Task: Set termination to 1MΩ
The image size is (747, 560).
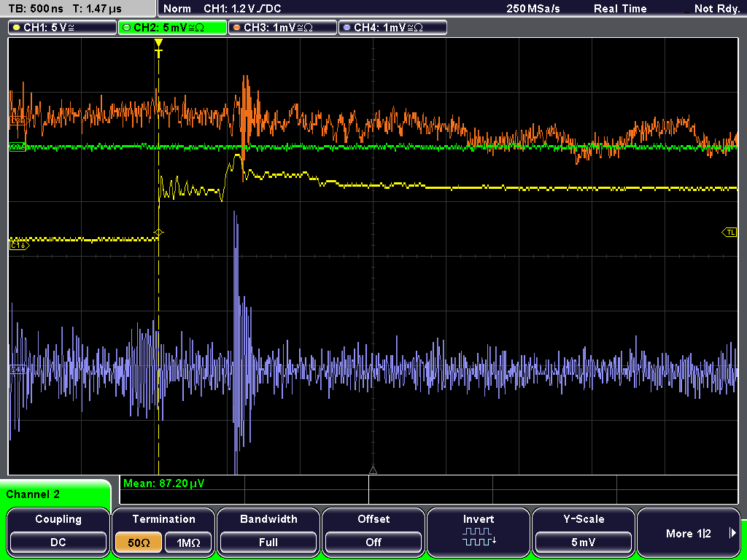Action: pyautogui.click(x=188, y=542)
